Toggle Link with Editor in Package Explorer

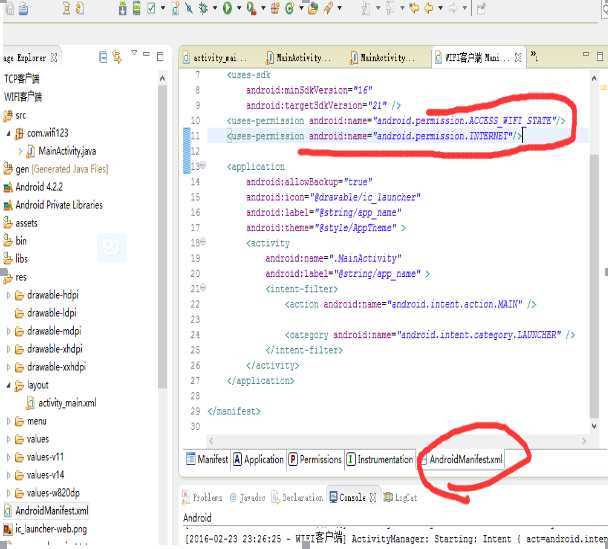(x=117, y=57)
